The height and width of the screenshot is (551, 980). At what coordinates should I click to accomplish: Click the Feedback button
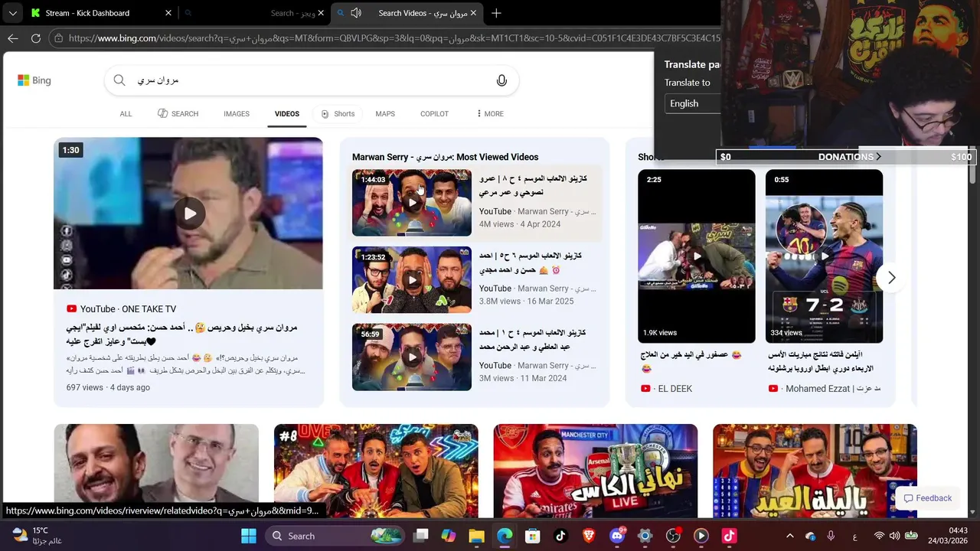pos(927,498)
